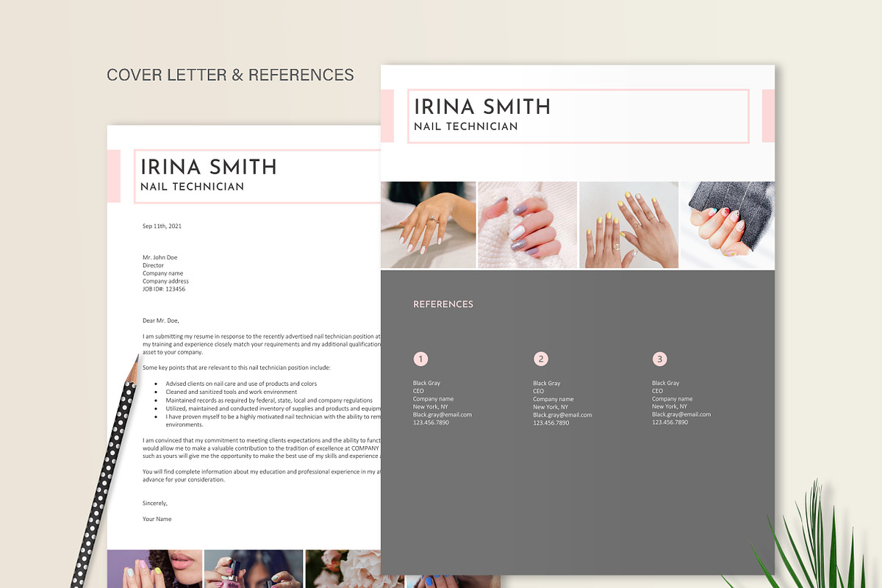Click phone 123.456.7890 under reference 1
Image resolution: width=882 pixels, height=588 pixels.
pyautogui.click(x=431, y=423)
